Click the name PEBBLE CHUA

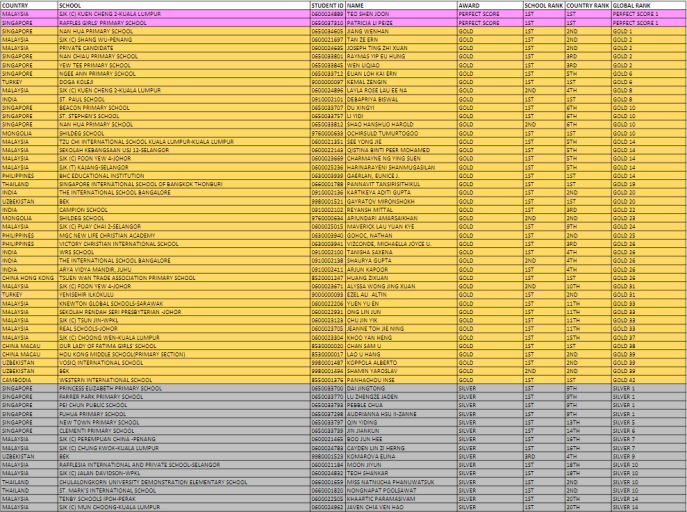pyautogui.click(x=401, y=405)
